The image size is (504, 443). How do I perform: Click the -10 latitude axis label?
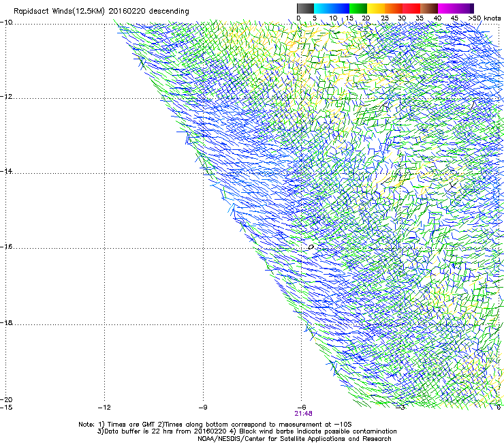click(x=6, y=22)
